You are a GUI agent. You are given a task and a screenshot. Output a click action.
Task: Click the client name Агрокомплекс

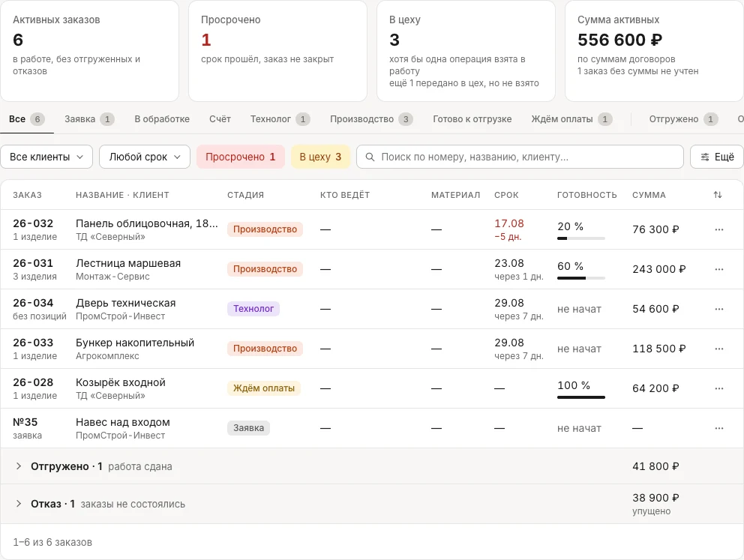(107, 356)
